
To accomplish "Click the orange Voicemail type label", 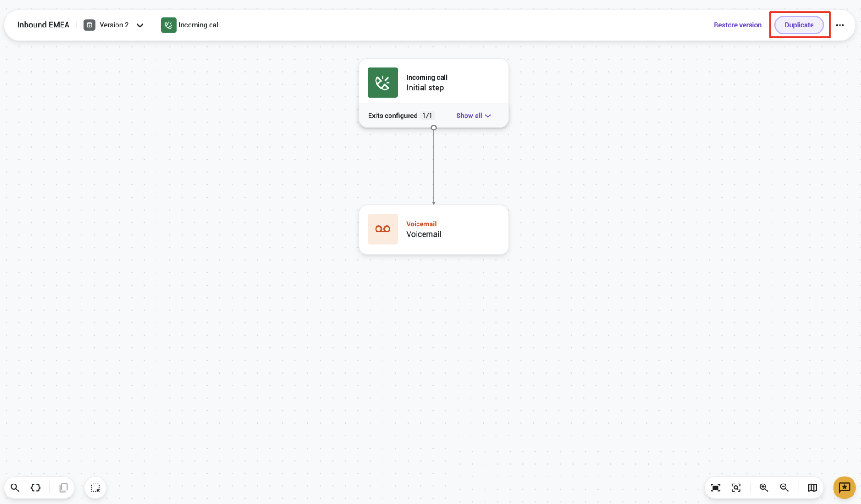I will tap(421, 224).
